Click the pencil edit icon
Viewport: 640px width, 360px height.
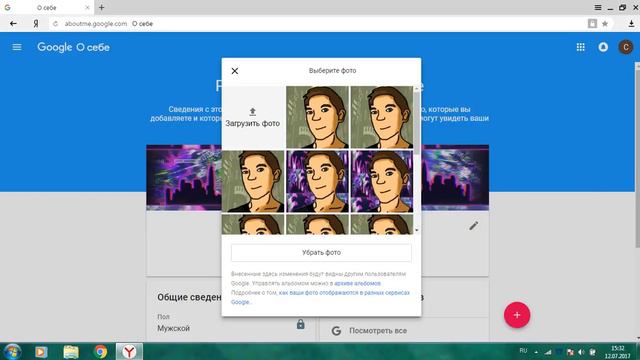[473, 226]
